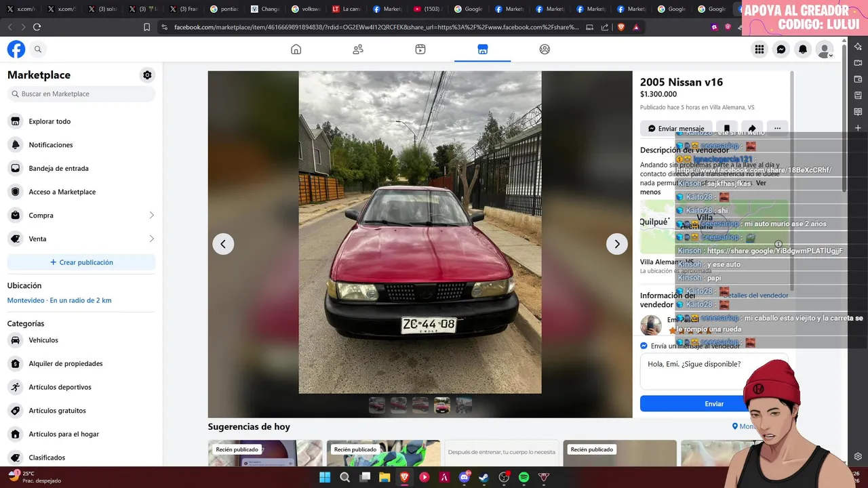
Task: Switch to the pontiac browser tab
Action: pos(224,9)
